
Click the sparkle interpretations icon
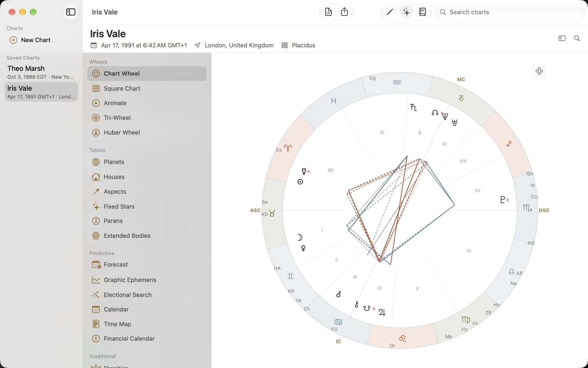click(406, 12)
